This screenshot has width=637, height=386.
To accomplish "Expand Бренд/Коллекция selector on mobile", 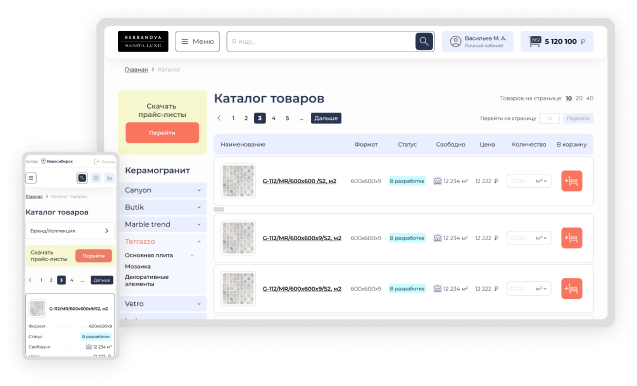I will (70, 231).
